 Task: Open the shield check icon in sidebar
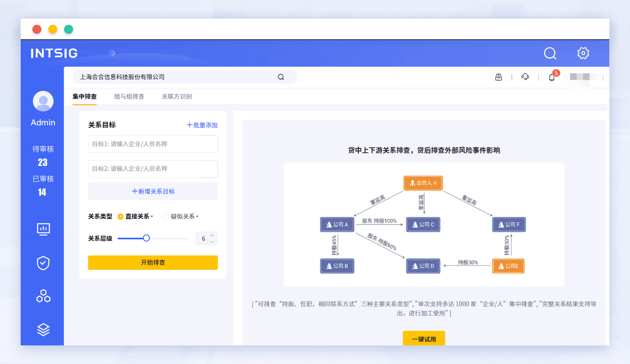[x=43, y=263]
